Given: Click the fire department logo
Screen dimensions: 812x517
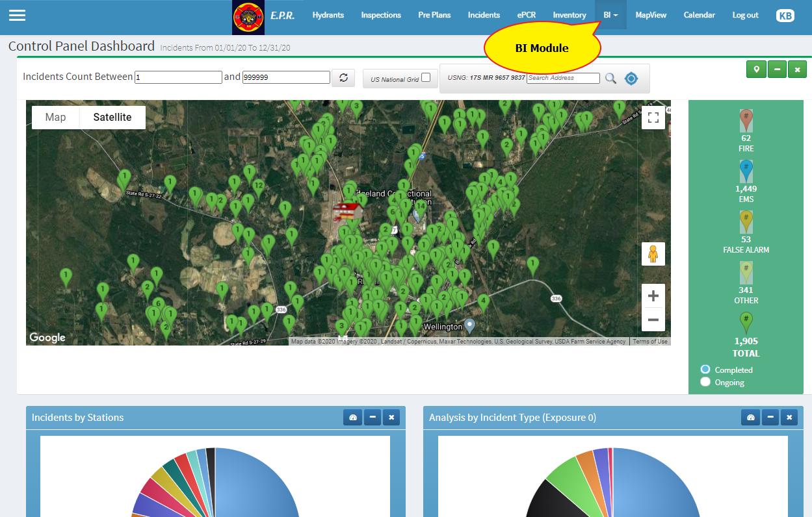Looking at the screenshot, I should click(x=248, y=18).
